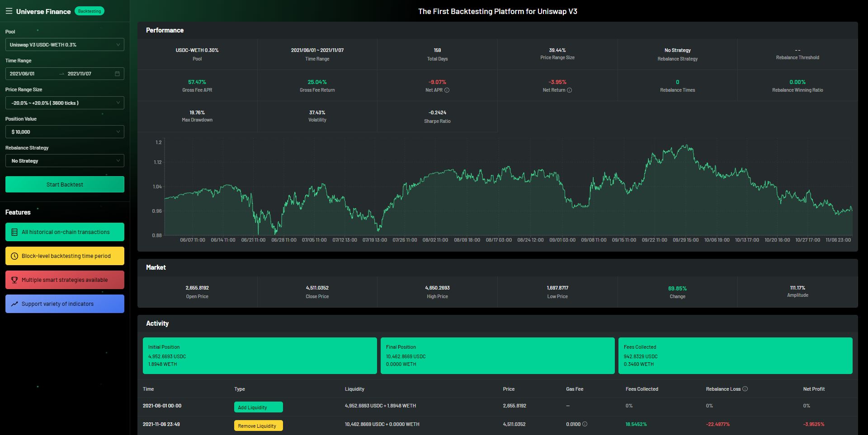Click the info icon next to Rebalance Loss
The width and height of the screenshot is (868, 435).
[745, 388]
